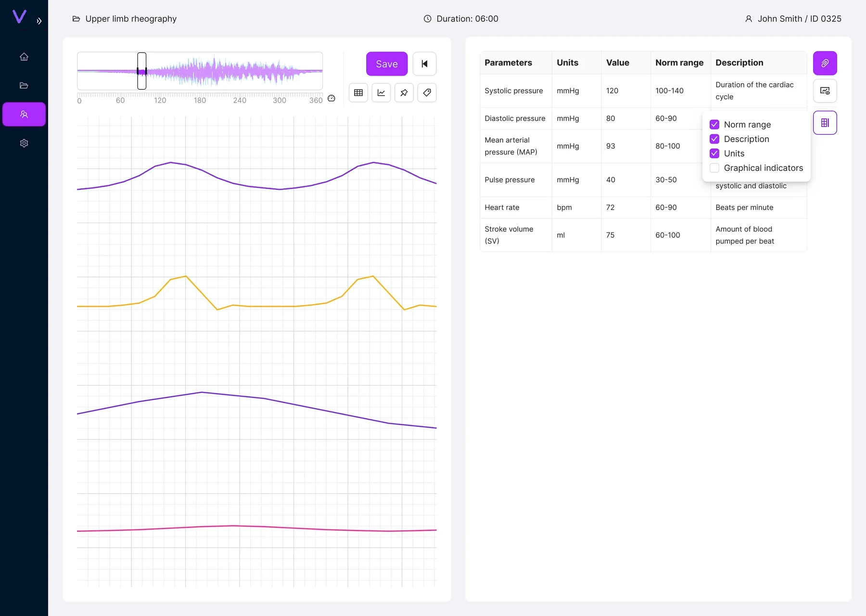Select the Systolic pressure row label
The width and height of the screenshot is (866, 616).
tap(514, 91)
